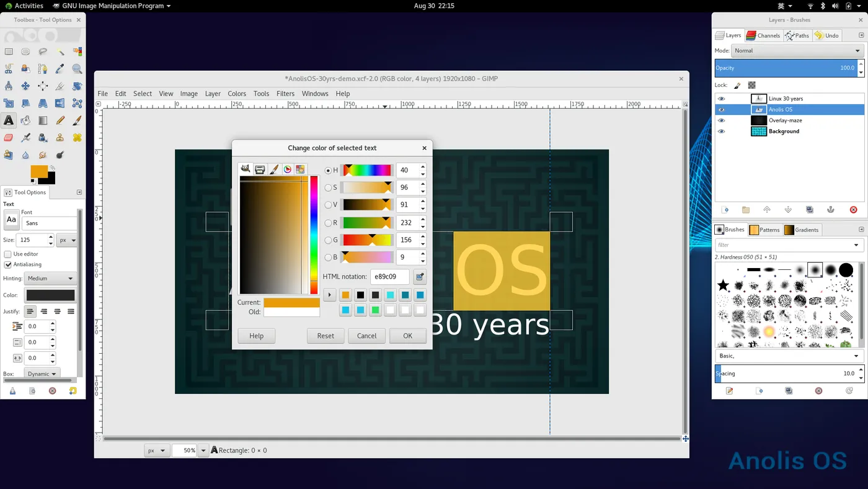Select the Smudge tool
Image resolution: width=868 pixels, height=489 pixels.
(x=43, y=155)
